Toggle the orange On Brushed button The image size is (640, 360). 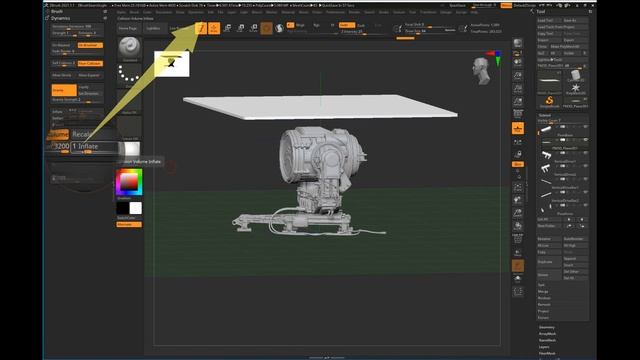point(90,45)
